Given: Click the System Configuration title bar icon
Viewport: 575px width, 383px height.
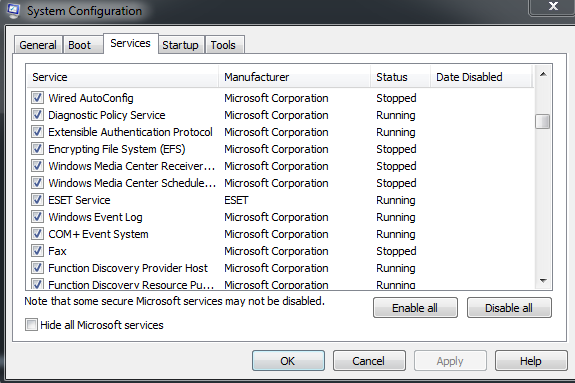Looking at the screenshot, I should [x=13, y=11].
